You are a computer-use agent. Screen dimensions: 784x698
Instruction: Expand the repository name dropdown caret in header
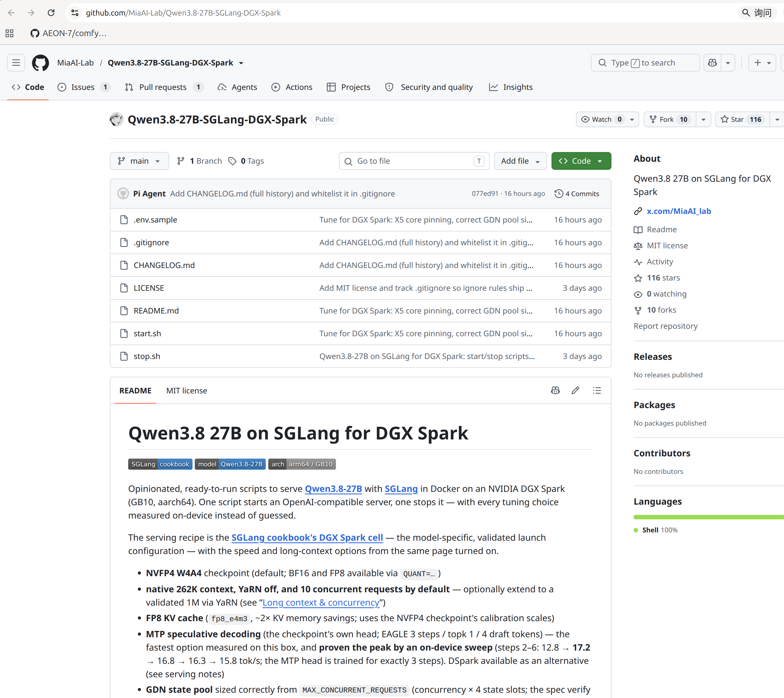pos(241,63)
